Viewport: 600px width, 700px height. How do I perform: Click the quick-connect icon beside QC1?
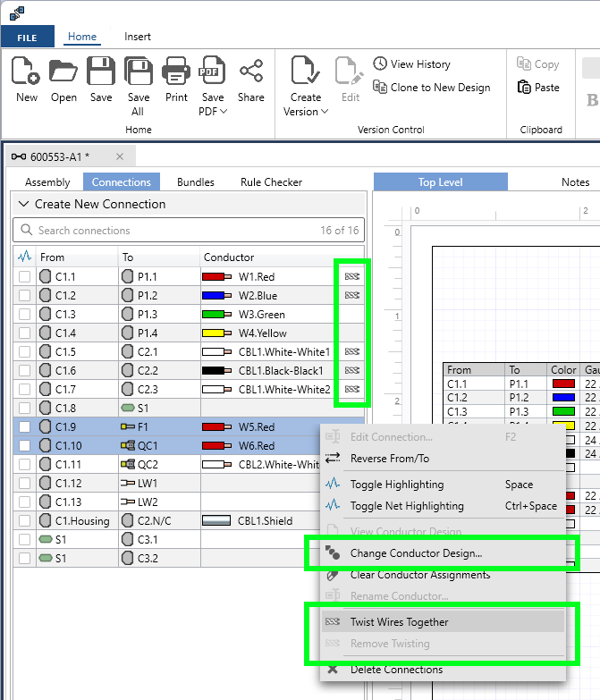pos(128,445)
